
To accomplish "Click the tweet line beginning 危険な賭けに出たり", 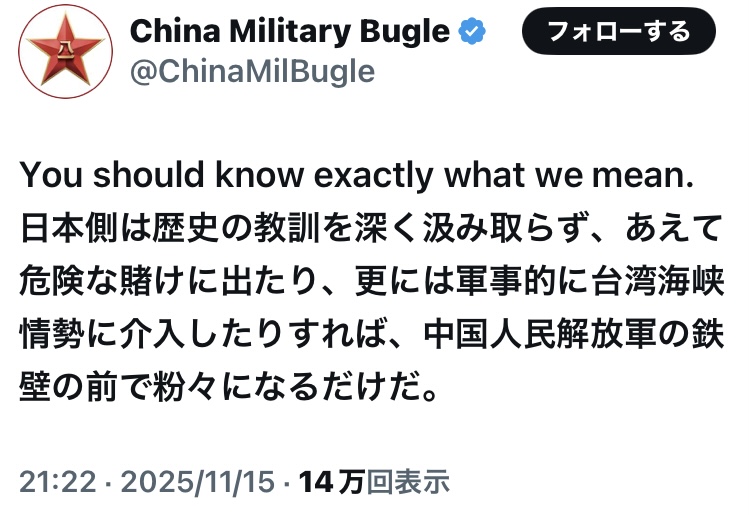I will point(369,281).
